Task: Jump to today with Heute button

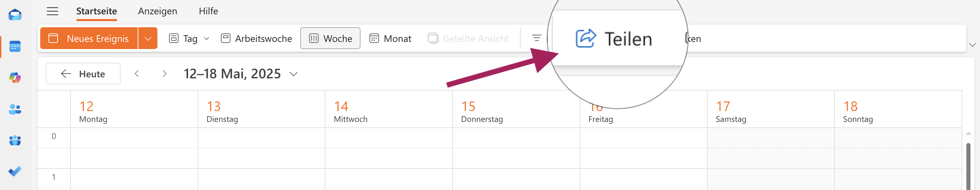Action: point(83,74)
